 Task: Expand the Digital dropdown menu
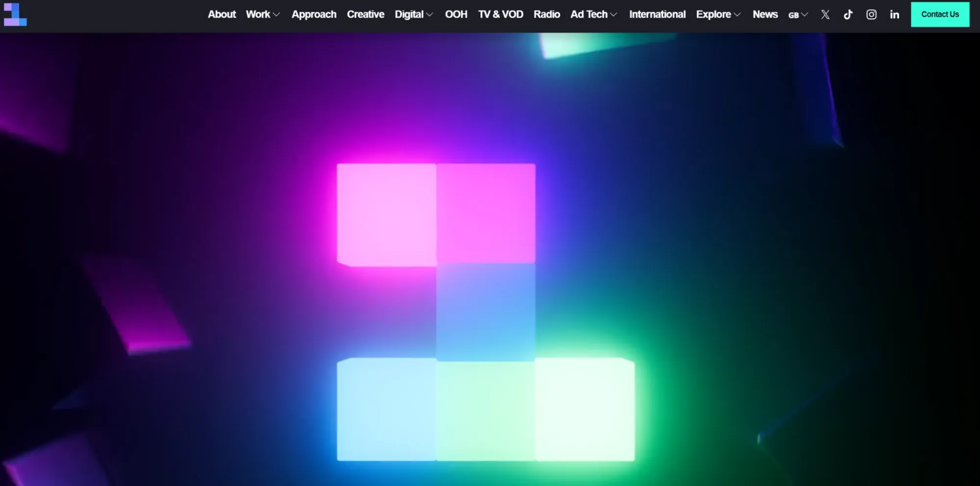[x=414, y=15]
